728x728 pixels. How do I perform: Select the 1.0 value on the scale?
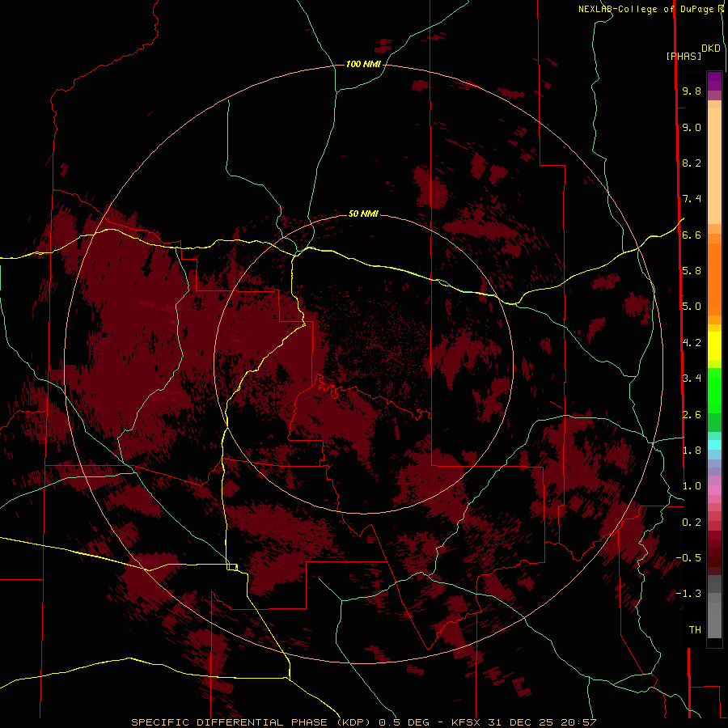(x=692, y=485)
